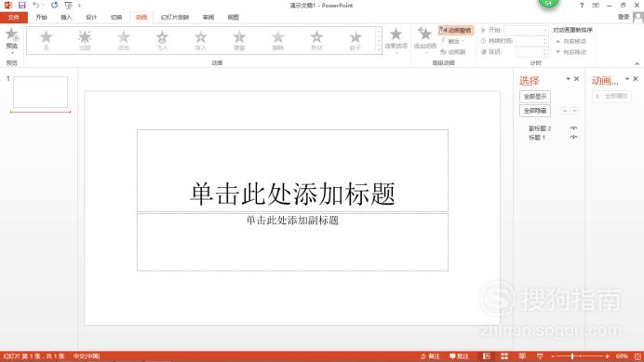
Task: Select slide 1 thumbnail in the slide panel
Action: (40, 92)
